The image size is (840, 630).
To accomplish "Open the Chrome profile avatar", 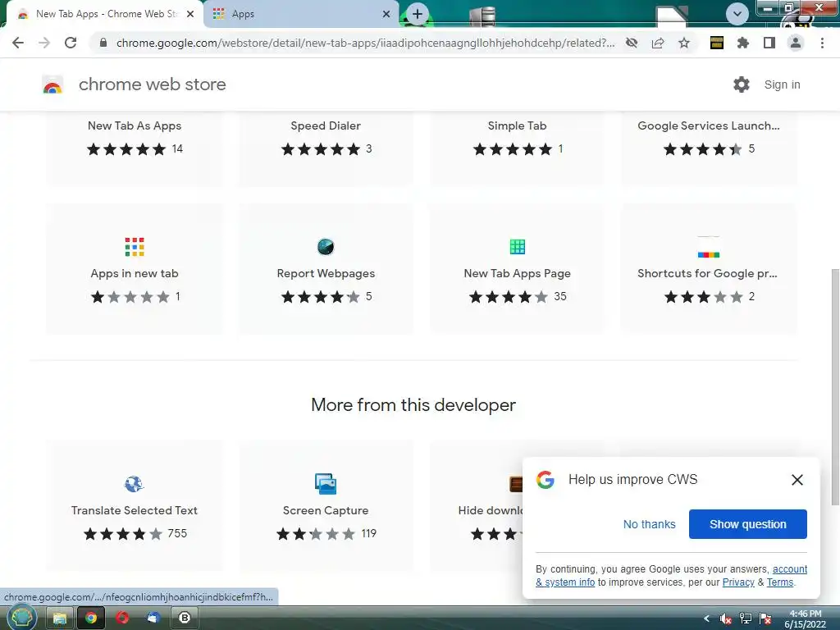I will pyautogui.click(x=796, y=43).
